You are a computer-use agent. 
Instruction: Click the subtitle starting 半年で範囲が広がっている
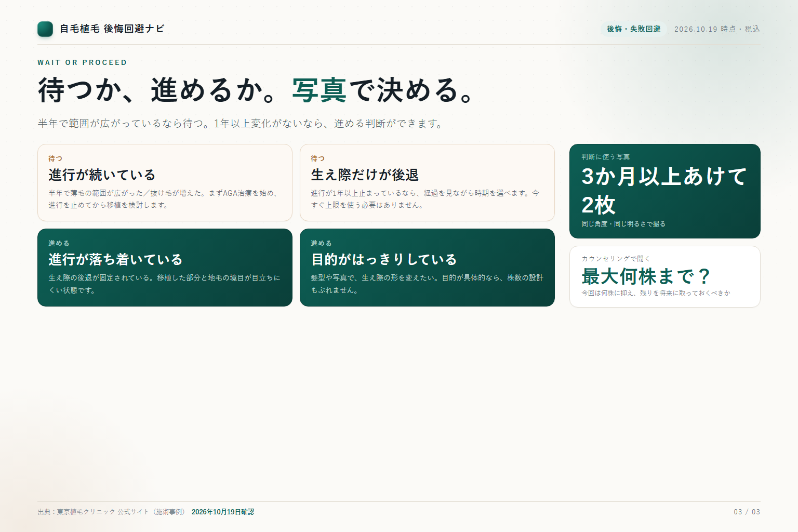click(x=241, y=124)
